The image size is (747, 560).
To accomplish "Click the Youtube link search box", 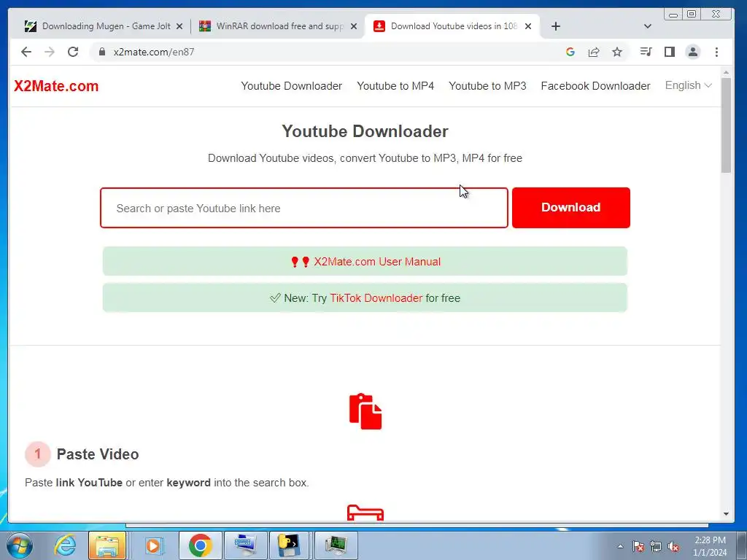I will coord(304,208).
